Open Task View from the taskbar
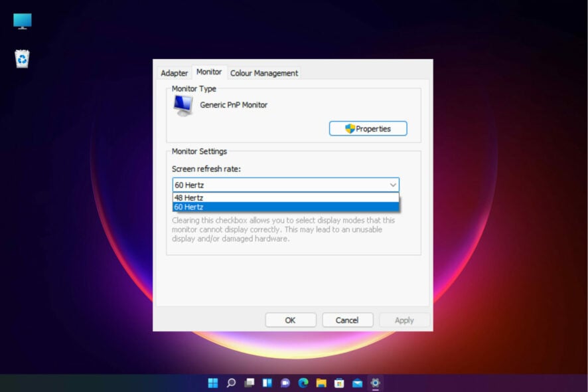The image size is (588, 392). coord(250,383)
